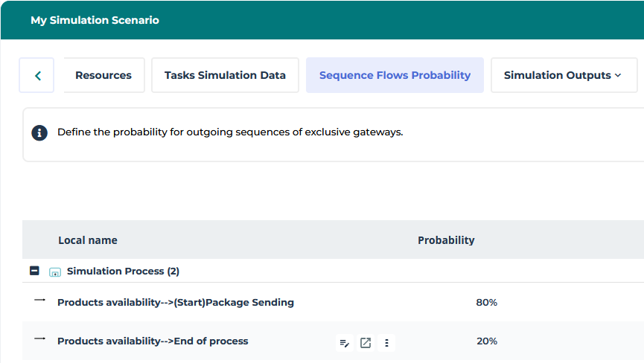This screenshot has height=363, width=644.
Task: Click the Probability column header
Action: pyautogui.click(x=446, y=240)
